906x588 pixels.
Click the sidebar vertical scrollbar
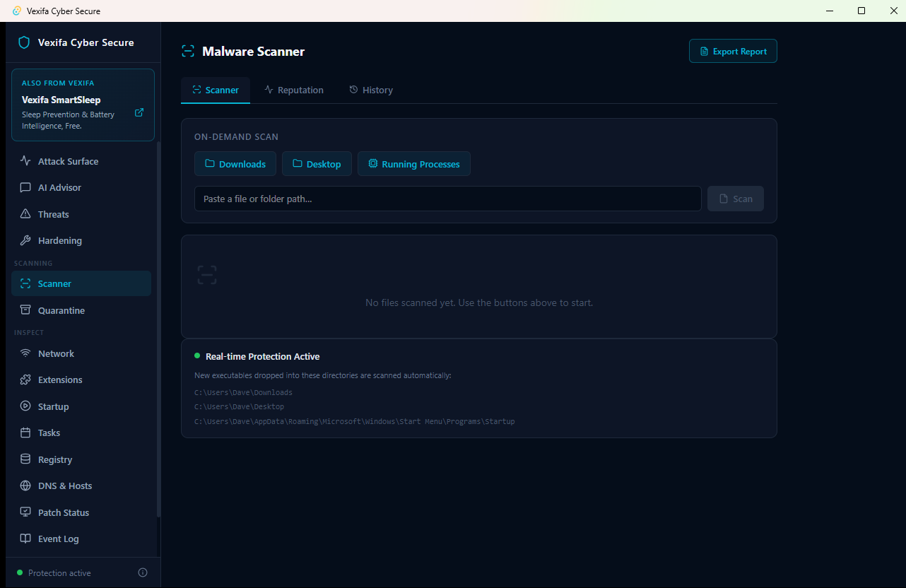158,329
